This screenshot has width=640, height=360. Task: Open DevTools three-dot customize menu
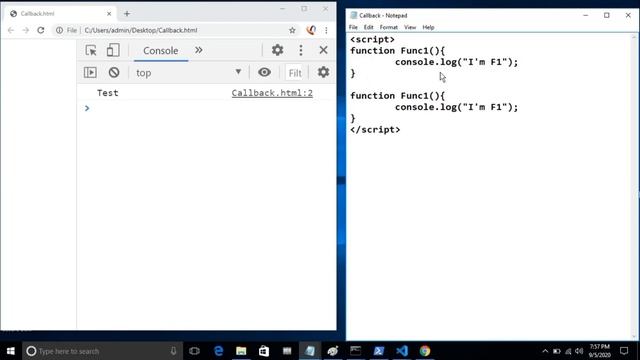click(x=301, y=50)
